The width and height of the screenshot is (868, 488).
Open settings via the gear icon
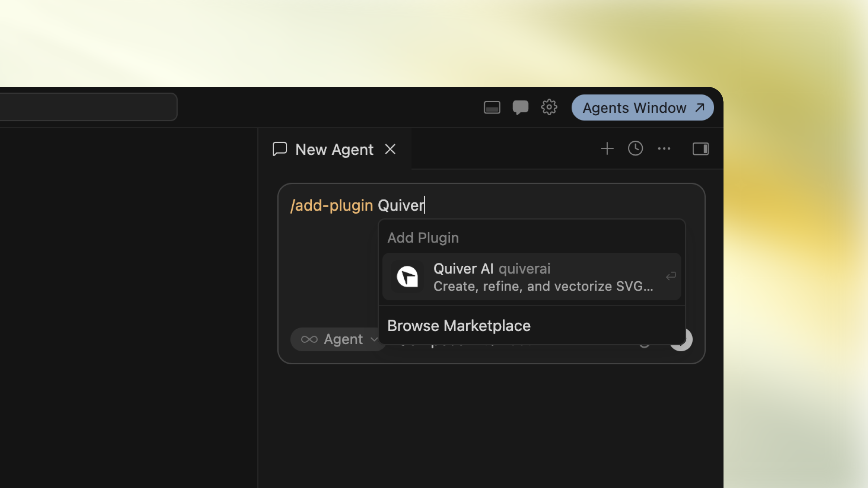pyautogui.click(x=549, y=107)
